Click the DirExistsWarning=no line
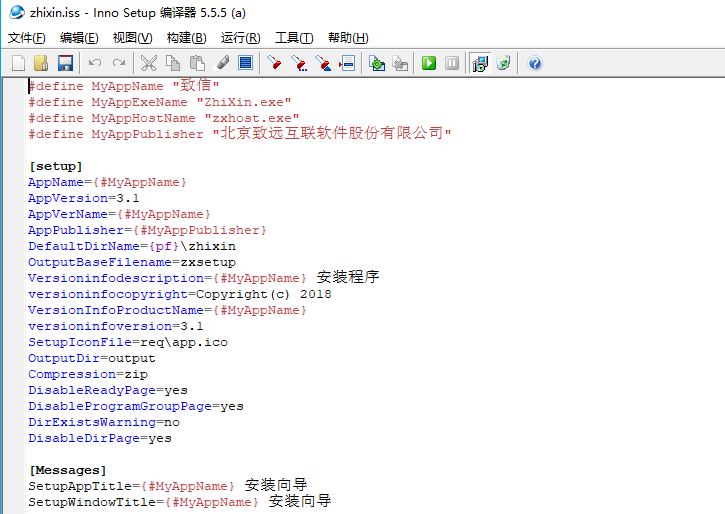 tap(104, 422)
